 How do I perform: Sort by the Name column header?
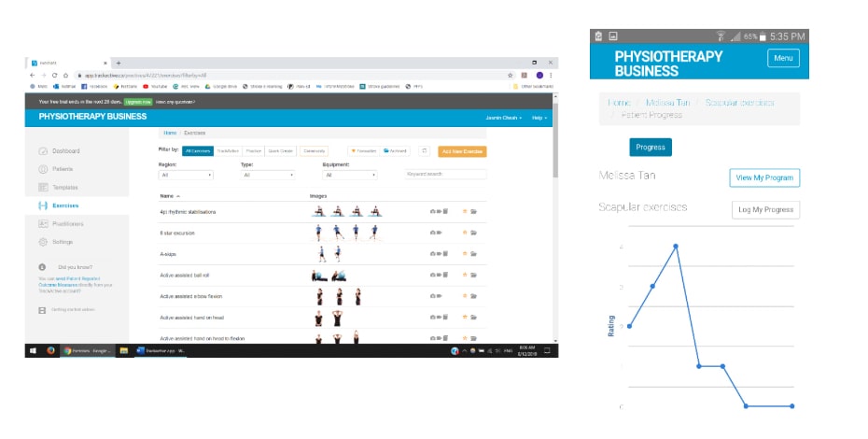pyautogui.click(x=169, y=195)
